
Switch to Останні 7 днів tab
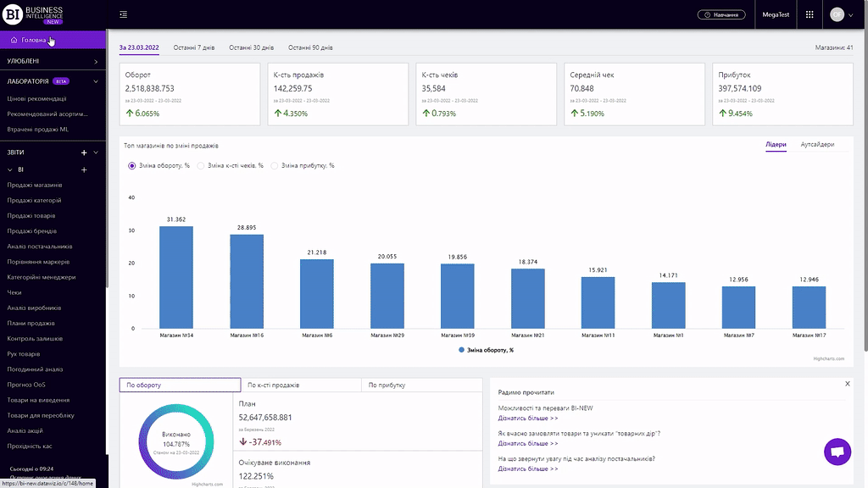[x=193, y=47]
